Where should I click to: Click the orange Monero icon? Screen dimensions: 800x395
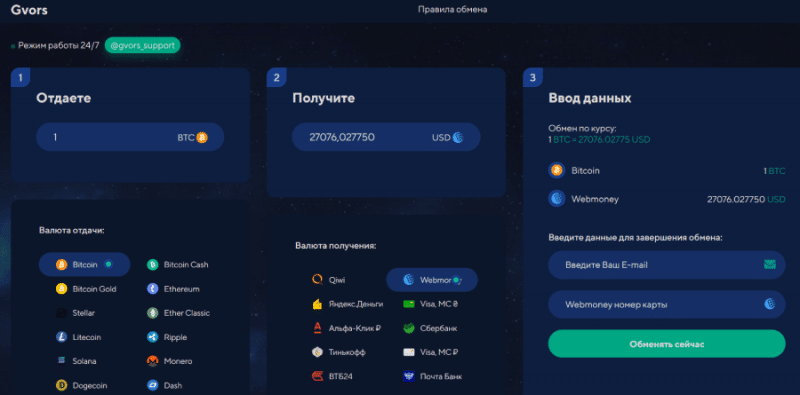click(x=152, y=361)
